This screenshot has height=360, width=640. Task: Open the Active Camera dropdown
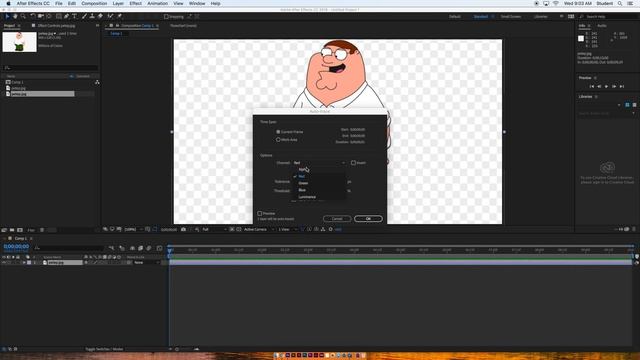(258, 229)
